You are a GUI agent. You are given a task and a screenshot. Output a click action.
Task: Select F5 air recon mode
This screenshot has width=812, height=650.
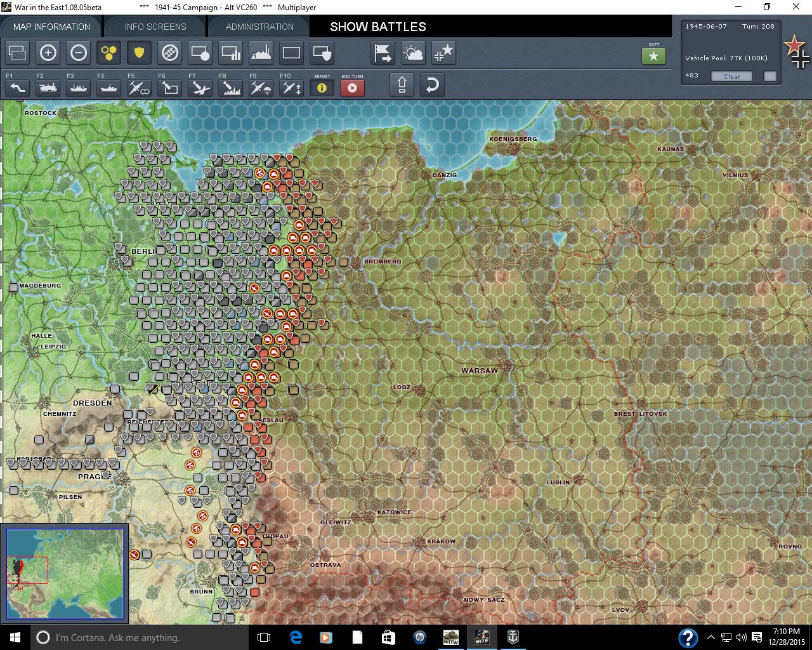tap(140, 88)
